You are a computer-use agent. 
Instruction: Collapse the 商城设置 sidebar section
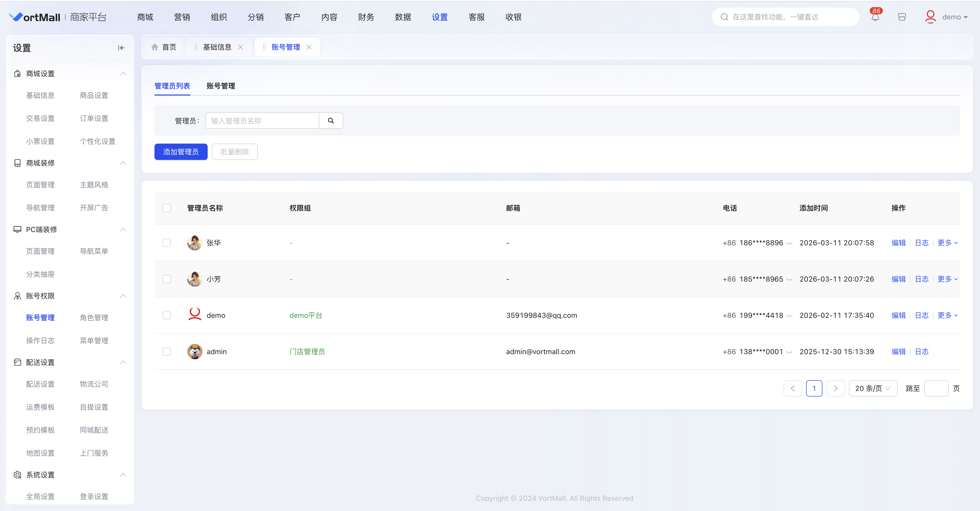coord(123,74)
